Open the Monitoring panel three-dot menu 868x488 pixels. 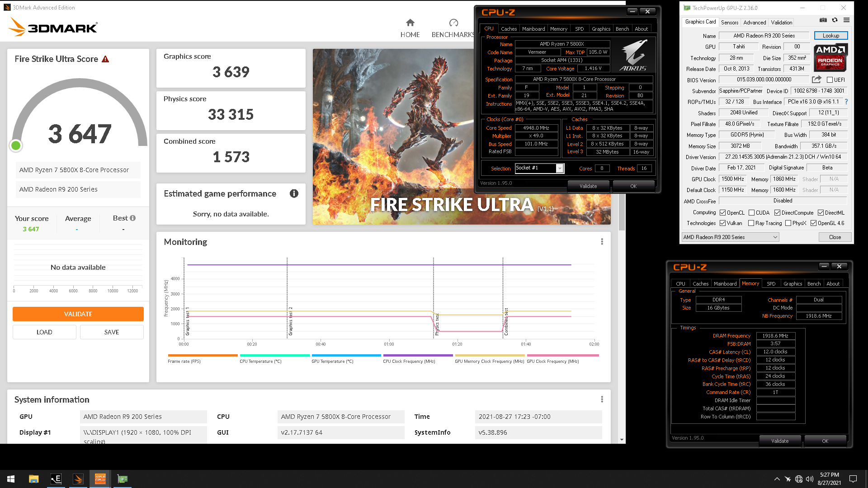pyautogui.click(x=602, y=242)
